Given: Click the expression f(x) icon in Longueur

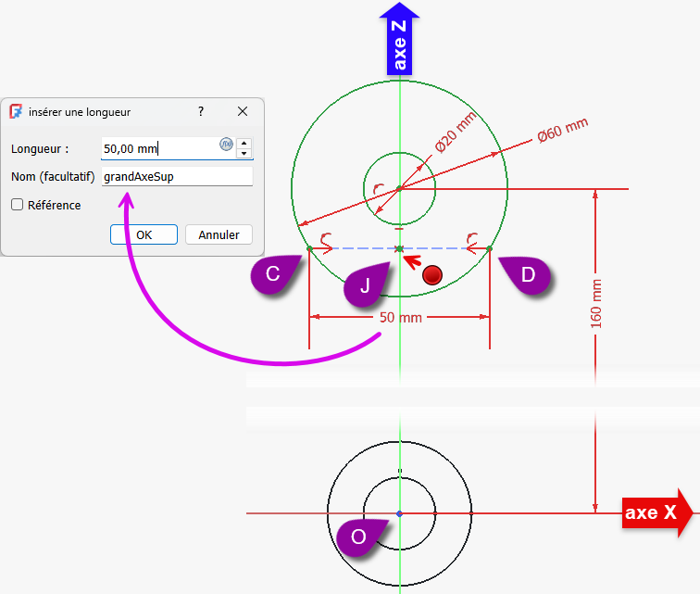Looking at the screenshot, I should [225, 144].
